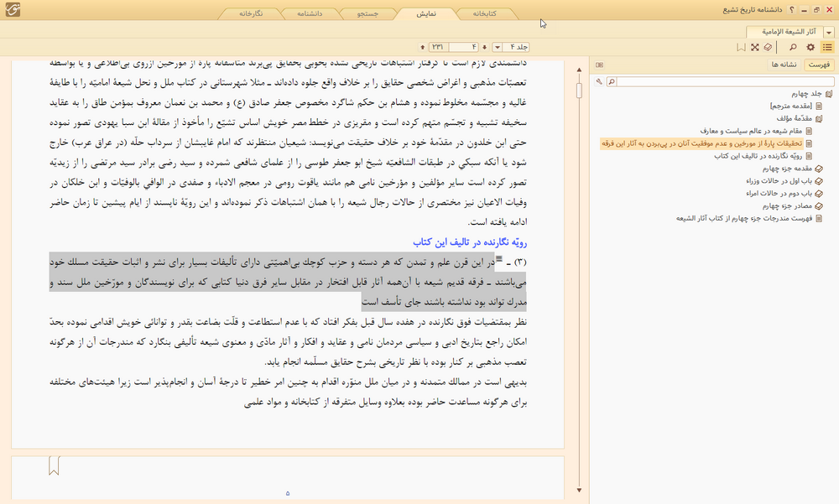Viewport: 839px width, 504px height.
Task: Click magnifier icon inside contents search box
Action: pyautogui.click(x=611, y=82)
